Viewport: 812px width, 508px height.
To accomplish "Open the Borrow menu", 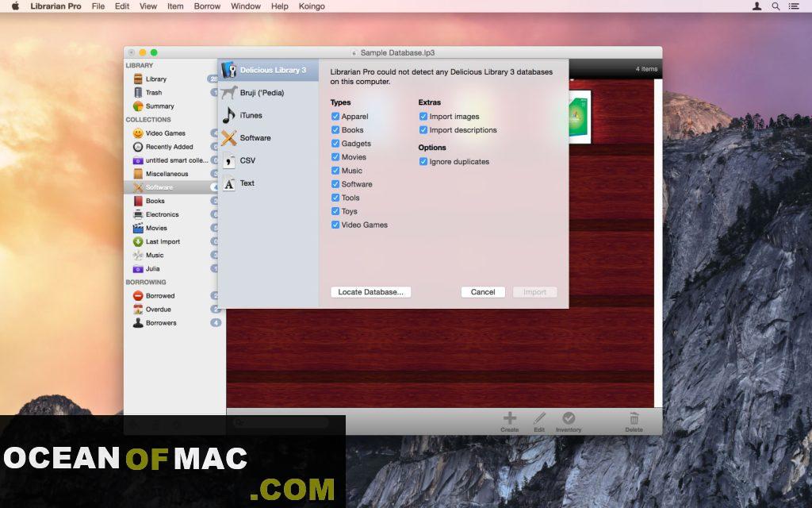I will 207,6.
